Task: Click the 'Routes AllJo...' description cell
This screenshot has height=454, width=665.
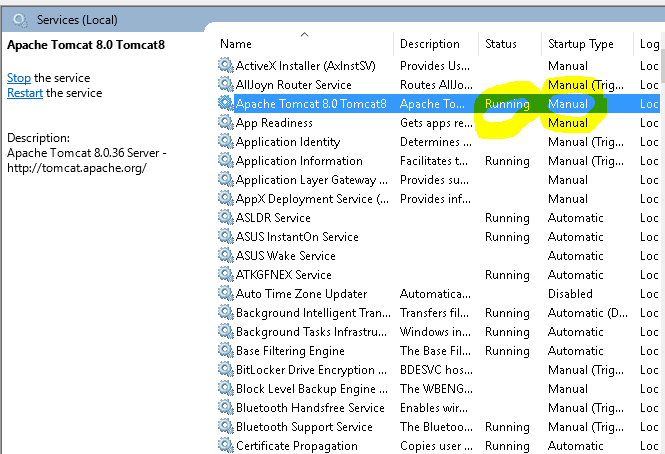Action: click(436, 85)
